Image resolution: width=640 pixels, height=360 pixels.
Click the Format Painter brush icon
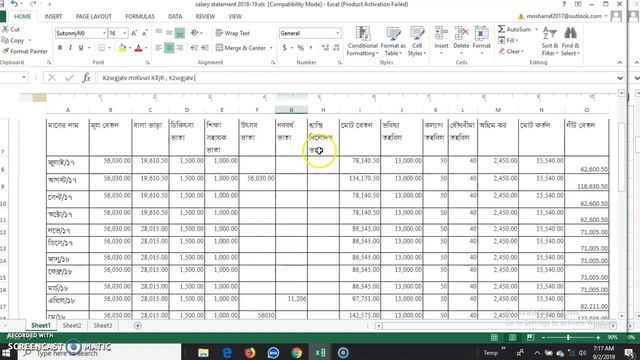[x=5, y=51]
